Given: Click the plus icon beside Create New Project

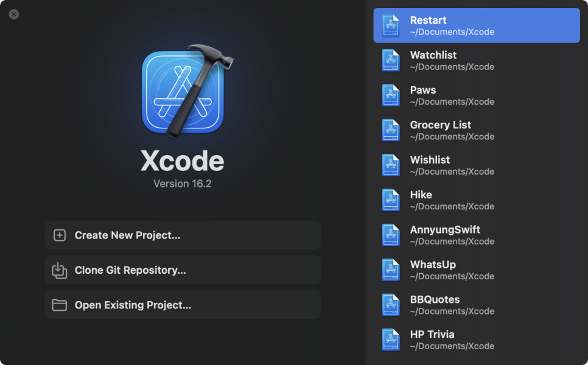Looking at the screenshot, I should pos(60,235).
